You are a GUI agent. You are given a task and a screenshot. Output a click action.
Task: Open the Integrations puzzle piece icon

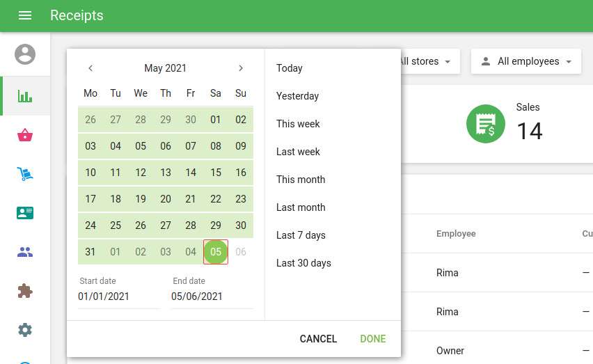tap(25, 291)
